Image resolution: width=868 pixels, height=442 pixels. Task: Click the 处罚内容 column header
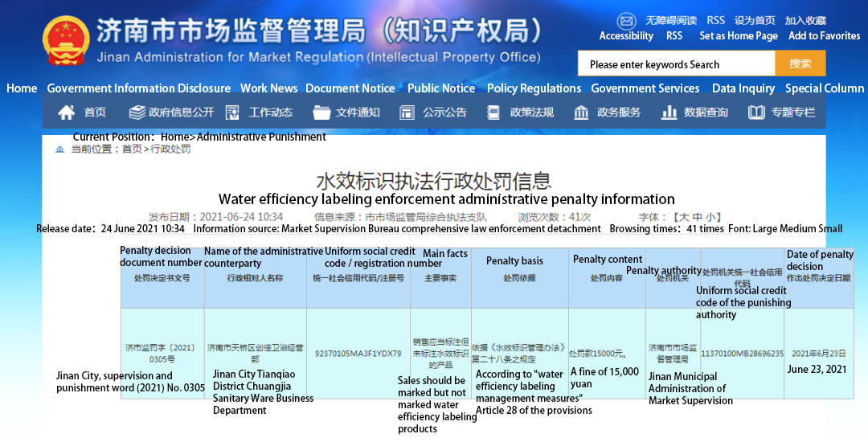pyautogui.click(x=607, y=278)
